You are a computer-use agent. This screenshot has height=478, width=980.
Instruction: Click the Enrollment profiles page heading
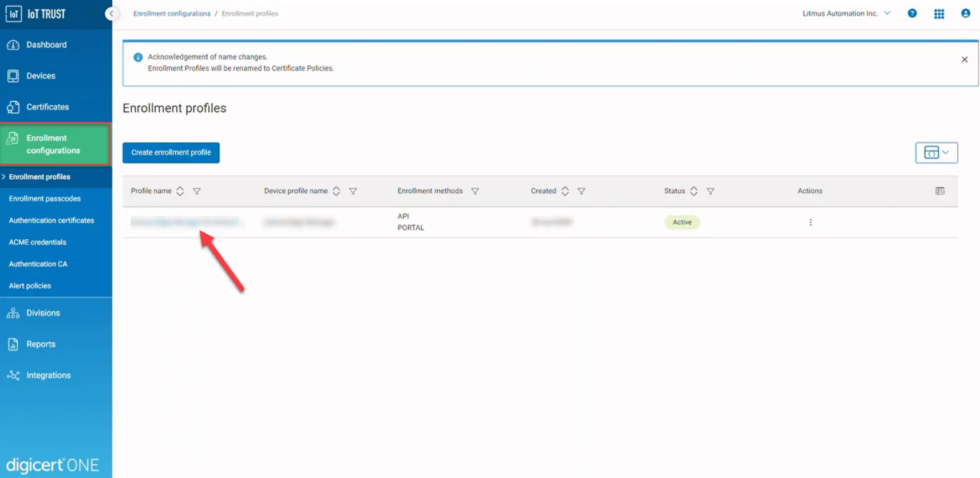click(x=175, y=108)
